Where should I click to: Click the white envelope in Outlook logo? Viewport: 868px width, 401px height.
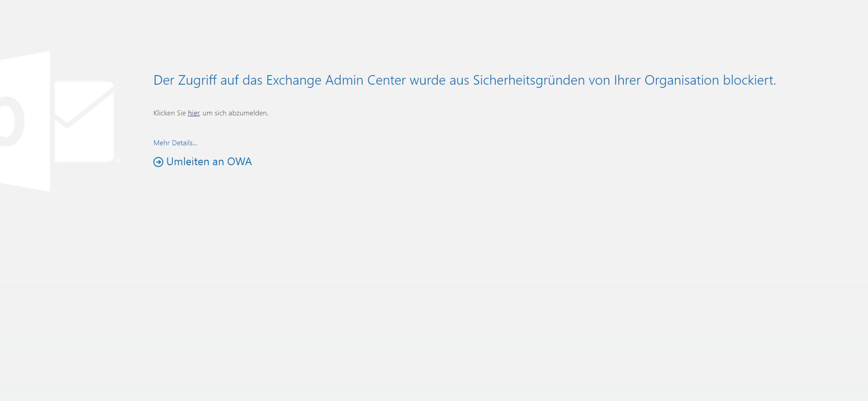[84, 121]
